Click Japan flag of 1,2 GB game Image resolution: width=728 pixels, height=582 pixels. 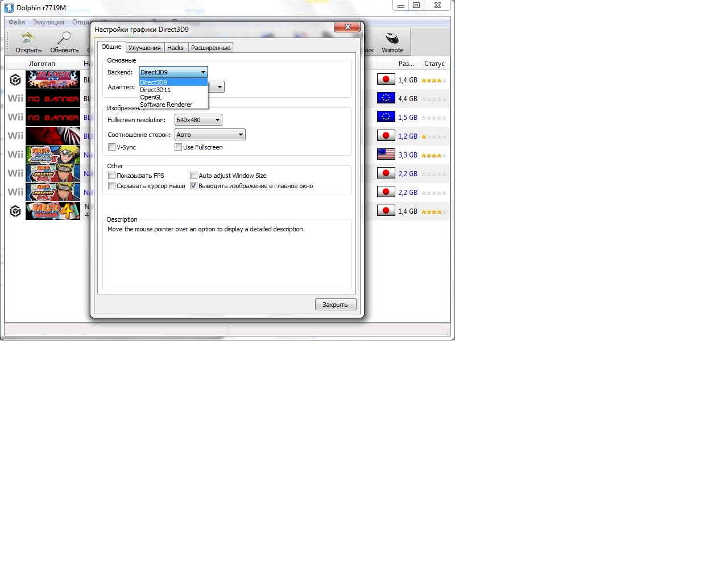coord(386,135)
